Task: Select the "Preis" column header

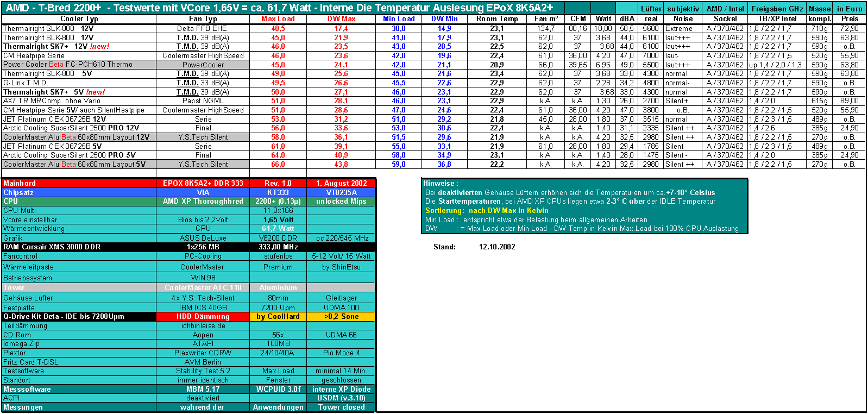Action: pos(850,18)
